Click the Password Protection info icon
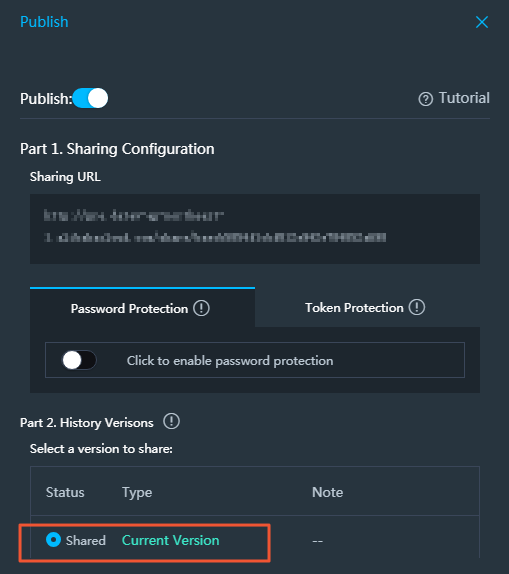509x574 pixels. coord(201,308)
